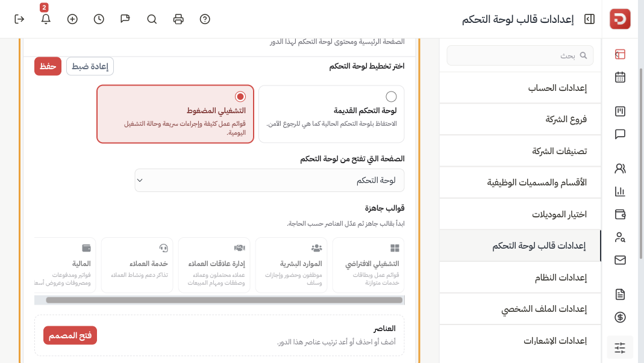
Task: Open users icon in right rail
Action: [620, 169]
